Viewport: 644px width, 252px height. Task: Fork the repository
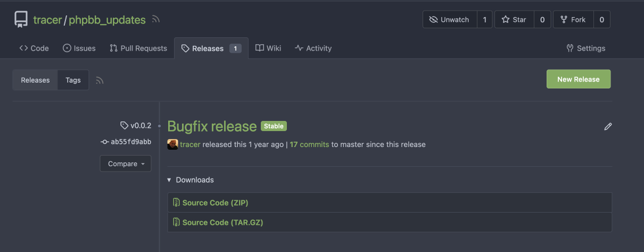573,20
